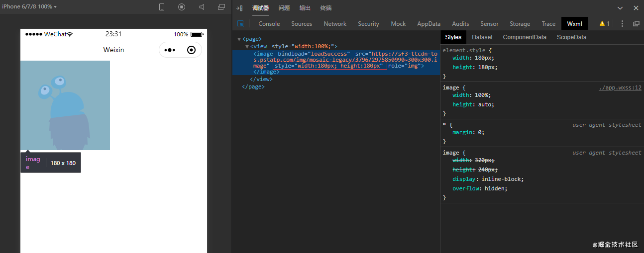Collapse the page node in Wxml tree
This screenshot has height=253, width=644.
(239, 39)
